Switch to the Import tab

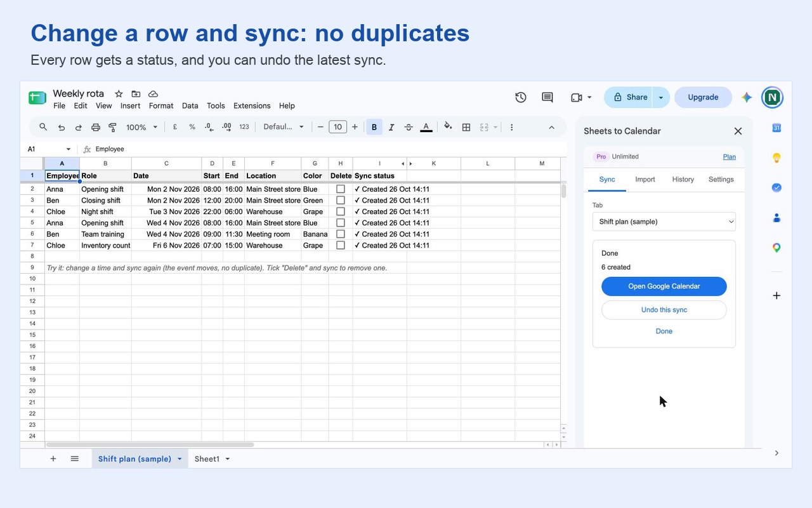[645, 180]
